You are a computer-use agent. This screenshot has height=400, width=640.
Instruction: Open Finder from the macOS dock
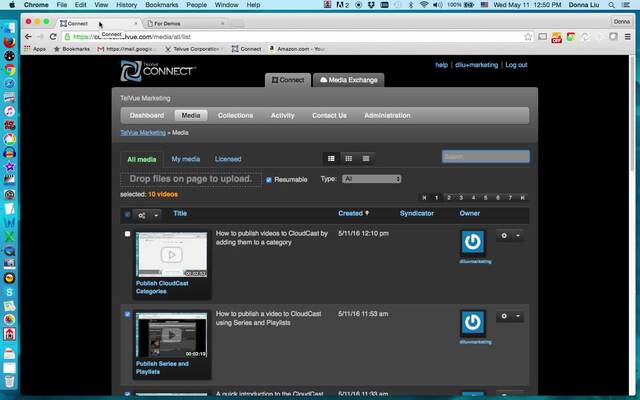(8, 27)
